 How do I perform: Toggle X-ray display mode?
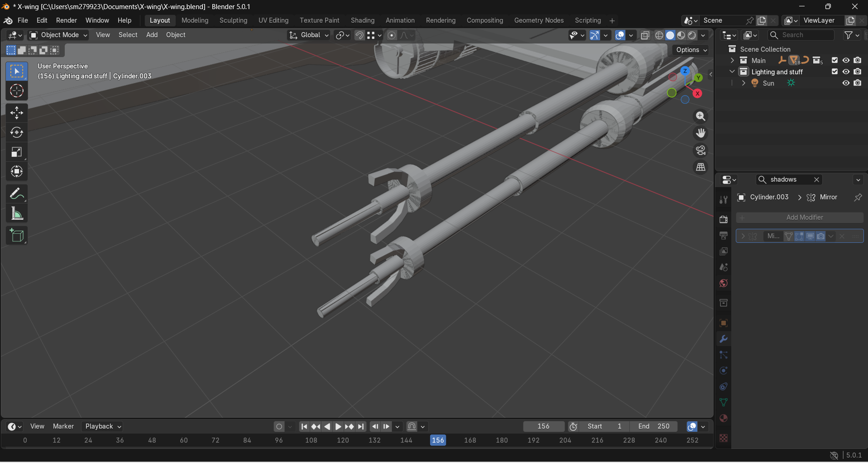(x=645, y=35)
